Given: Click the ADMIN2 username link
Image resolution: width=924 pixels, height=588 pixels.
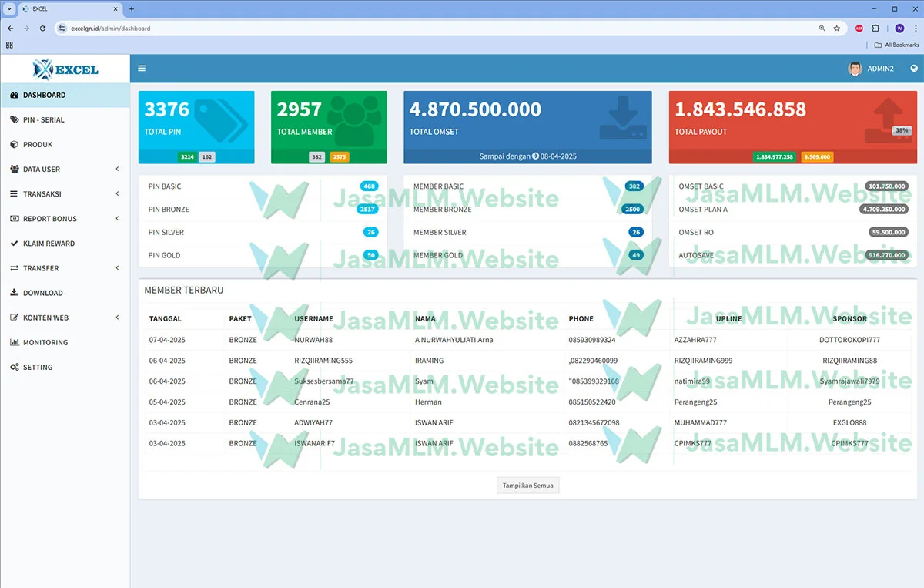Looking at the screenshot, I should pos(880,69).
